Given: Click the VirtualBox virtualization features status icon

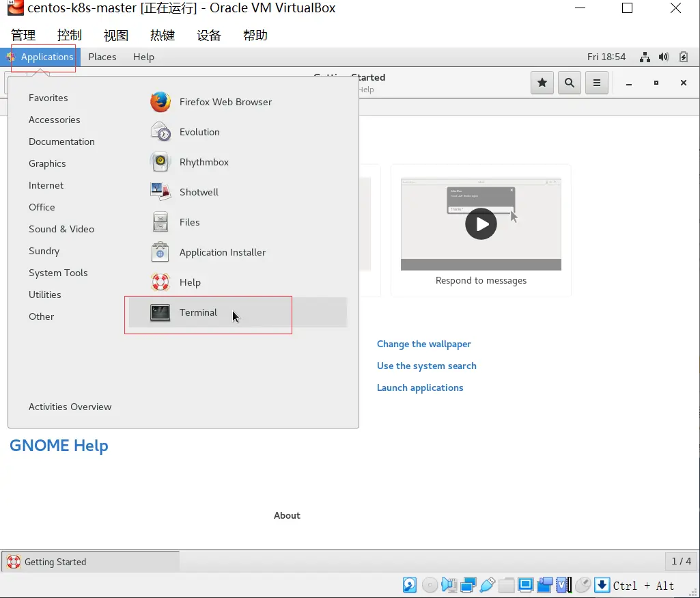Looking at the screenshot, I should click(564, 585).
